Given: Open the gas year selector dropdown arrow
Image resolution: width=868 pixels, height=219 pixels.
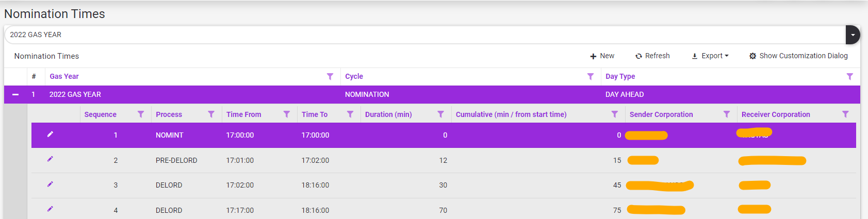Looking at the screenshot, I should click(x=853, y=35).
